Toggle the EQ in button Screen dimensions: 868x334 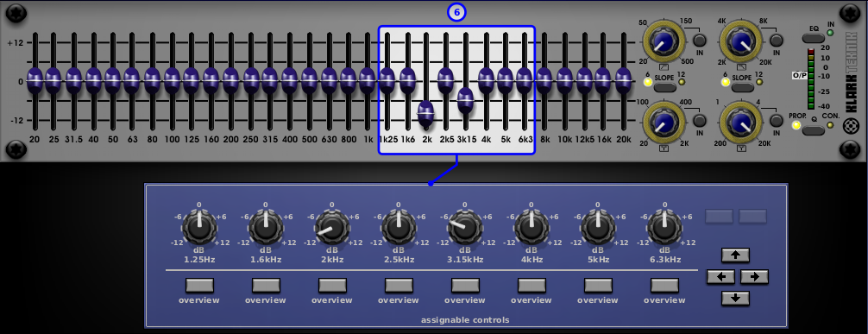click(x=813, y=38)
